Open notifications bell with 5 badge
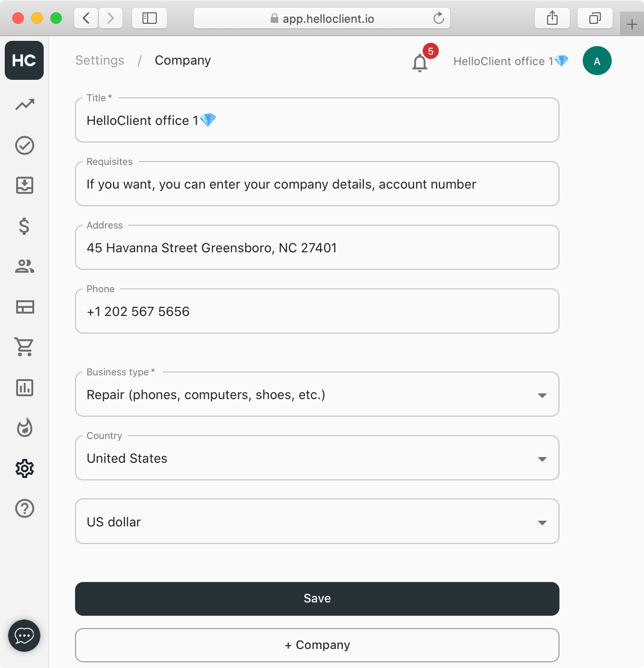Viewport: 644px width, 668px height. click(x=420, y=62)
